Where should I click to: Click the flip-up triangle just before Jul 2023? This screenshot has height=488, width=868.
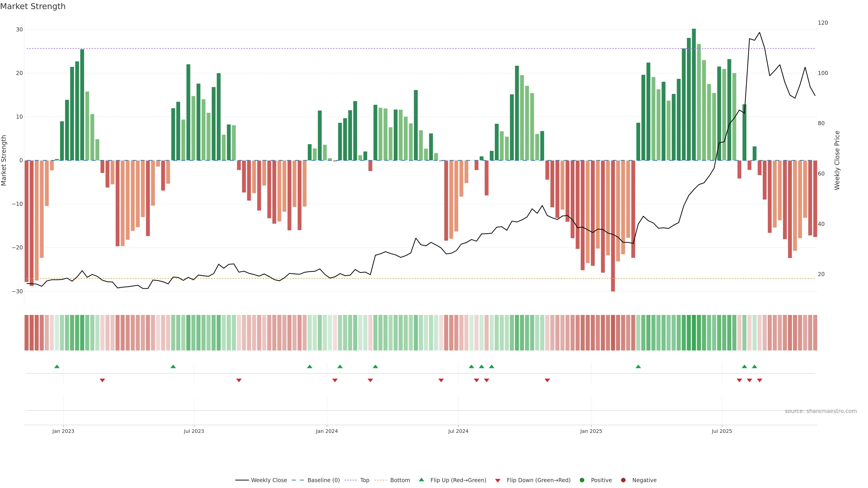[x=173, y=366]
